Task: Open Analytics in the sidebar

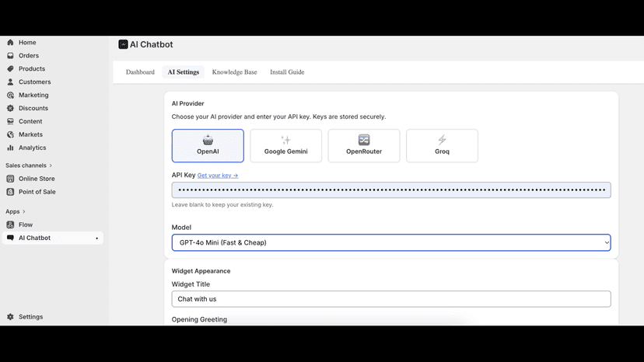Action: [x=32, y=148]
